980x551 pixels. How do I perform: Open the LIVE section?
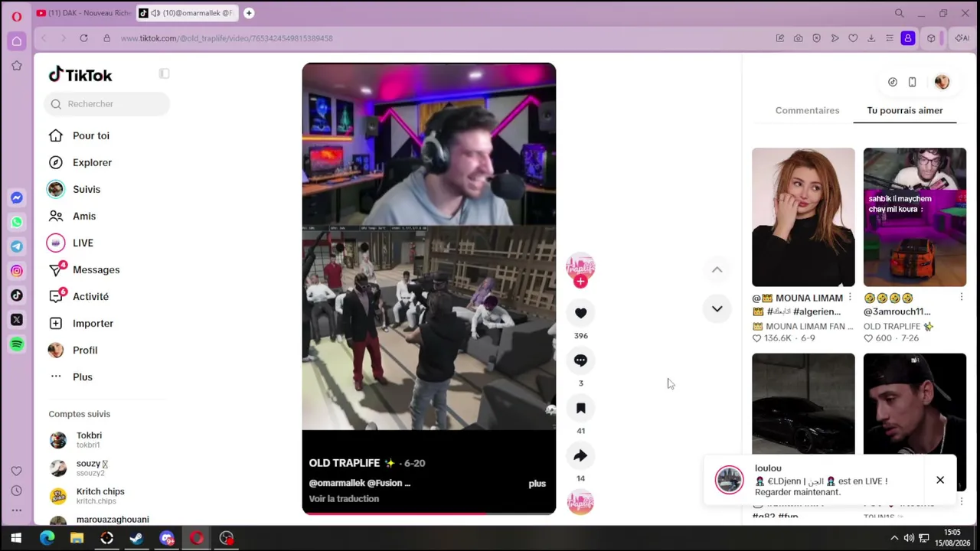coord(83,243)
